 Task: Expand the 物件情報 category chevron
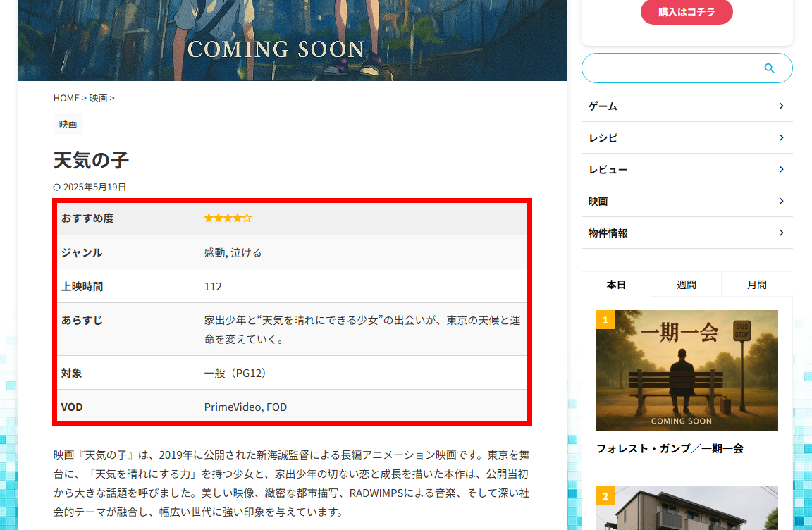coord(782,233)
